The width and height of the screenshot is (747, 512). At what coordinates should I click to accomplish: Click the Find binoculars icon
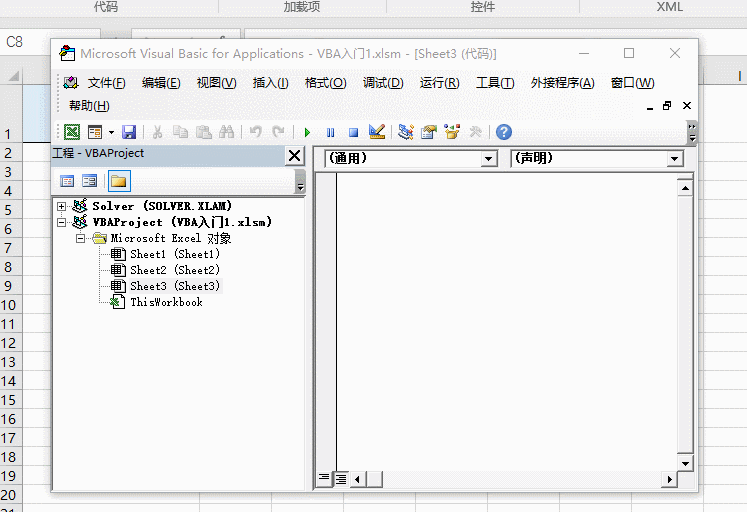pyautogui.click(x=226, y=132)
